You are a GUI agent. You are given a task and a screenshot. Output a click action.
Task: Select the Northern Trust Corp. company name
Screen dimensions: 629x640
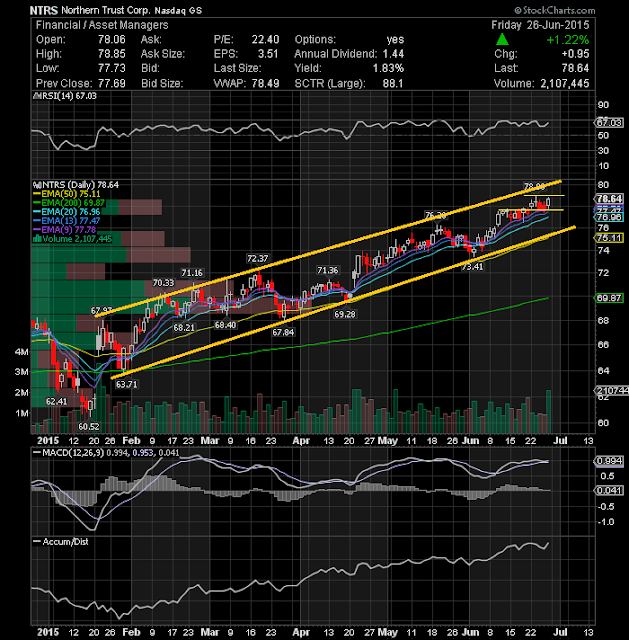point(106,10)
